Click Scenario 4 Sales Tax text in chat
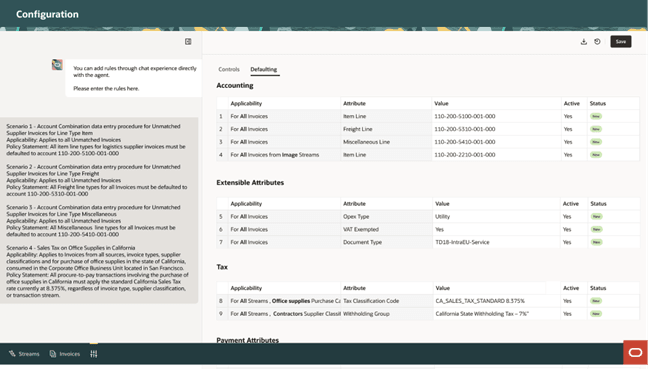The height and width of the screenshot is (369, 648). [x=97, y=271]
